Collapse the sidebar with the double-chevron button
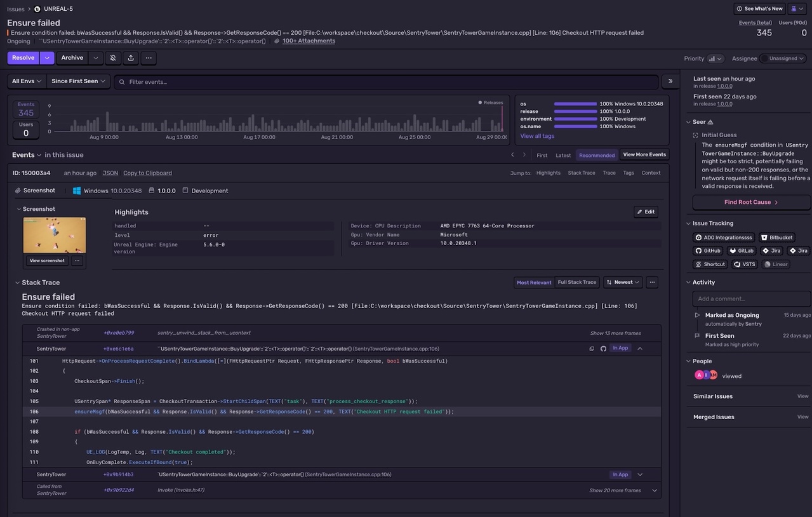This screenshot has width=812, height=517. tap(670, 81)
